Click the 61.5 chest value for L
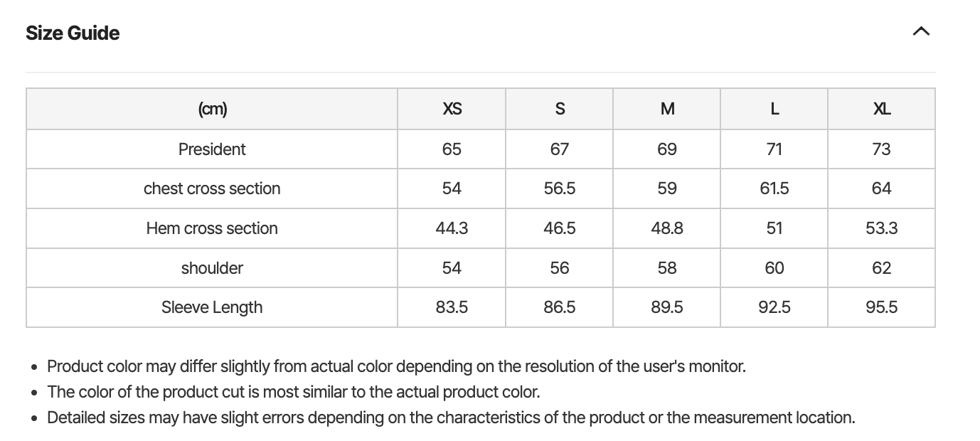The image size is (980, 441). click(x=774, y=188)
